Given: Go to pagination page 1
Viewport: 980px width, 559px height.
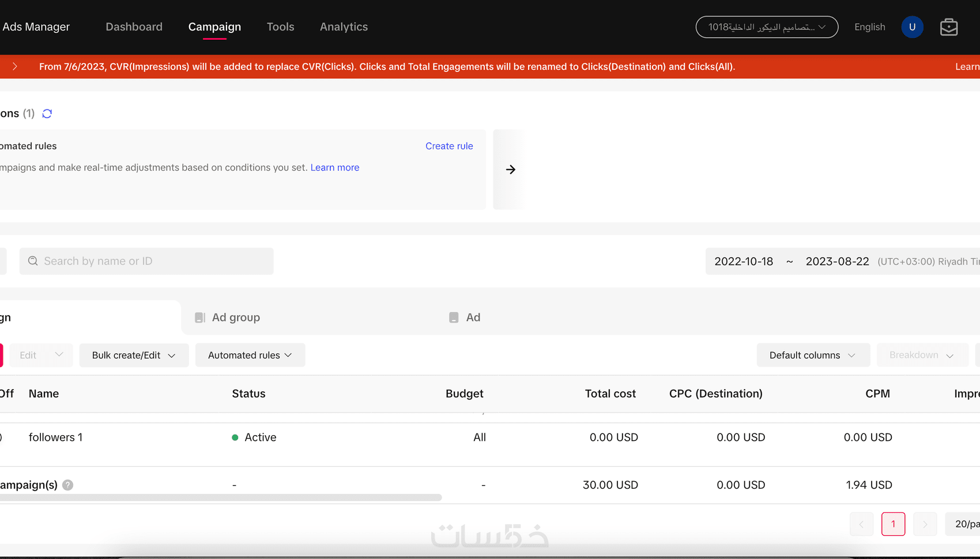Looking at the screenshot, I should (x=893, y=524).
